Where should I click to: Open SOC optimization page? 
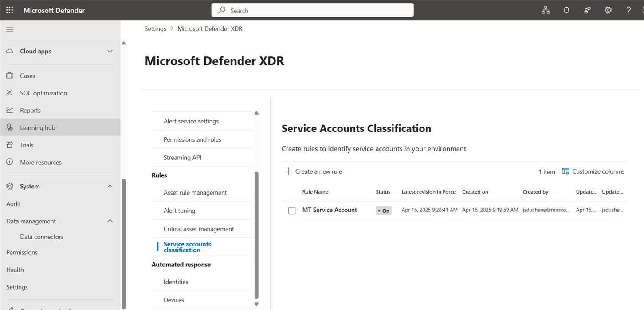pyautogui.click(x=43, y=93)
